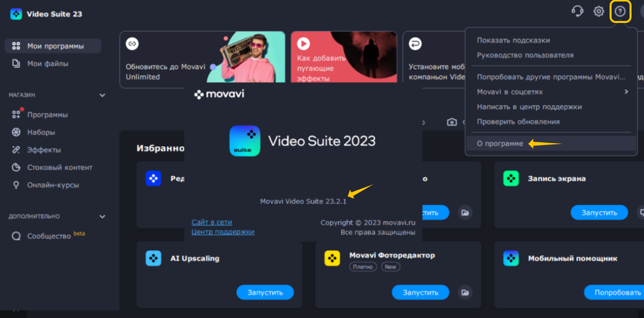644x318 pixels.
Task: Launch Запись экрана with Запустить button
Action: [599, 213]
